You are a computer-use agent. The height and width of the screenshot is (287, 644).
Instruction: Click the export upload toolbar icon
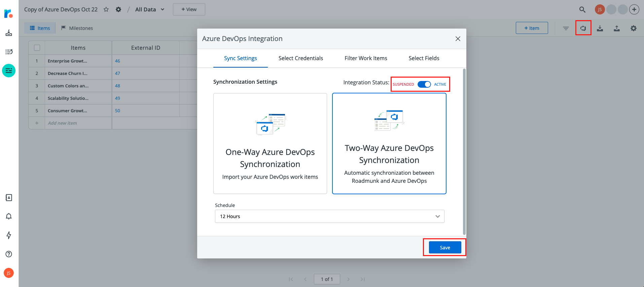click(617, 28)
